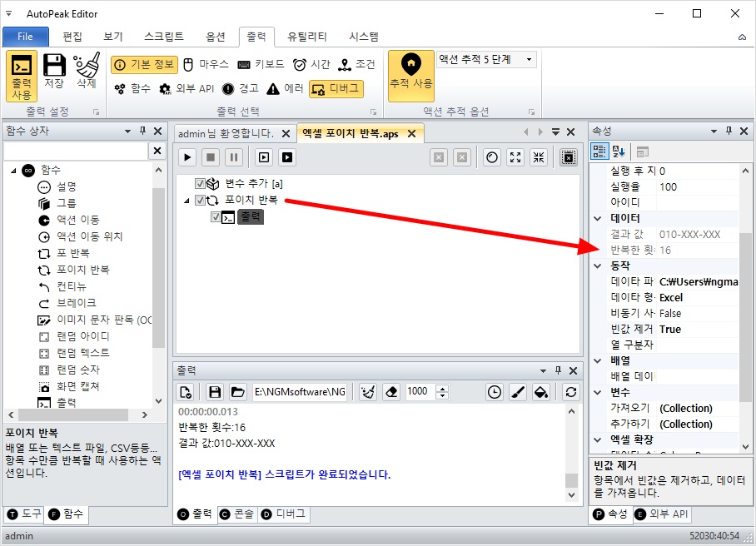Open the 유틸리티 ribbon tab

306,37
